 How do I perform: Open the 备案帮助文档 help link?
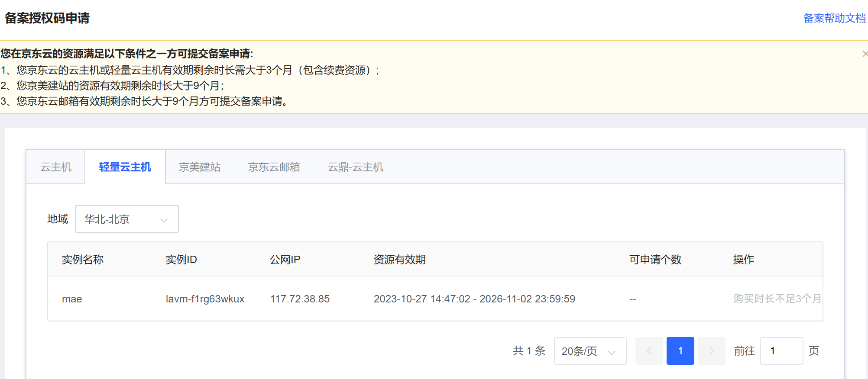pos(835,18)
